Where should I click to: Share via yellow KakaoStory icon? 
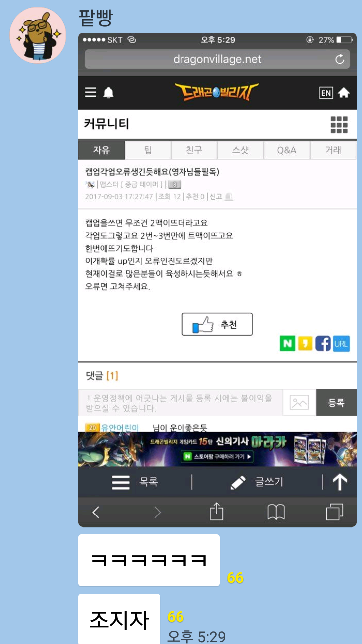[x=305, y=343]
